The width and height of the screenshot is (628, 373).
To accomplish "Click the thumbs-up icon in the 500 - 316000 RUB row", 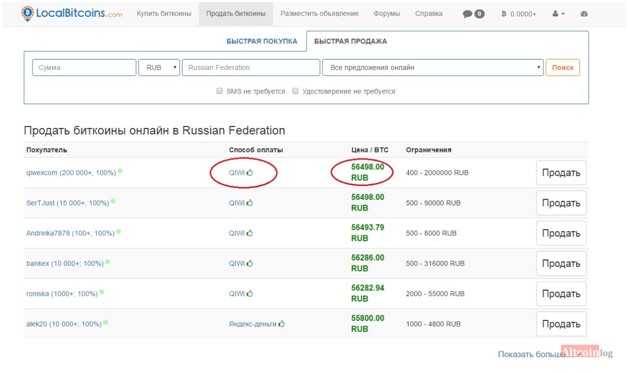I will [250, 263].
